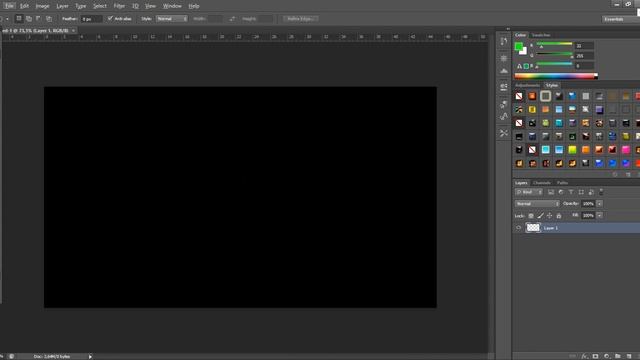Open the Fill slider arrow

[x=599, y=216]
